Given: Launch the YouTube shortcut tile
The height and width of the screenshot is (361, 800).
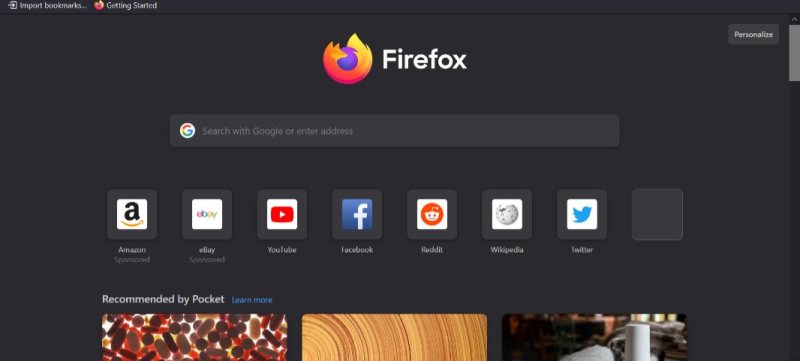Looking at the screenshot, I should (282, 214).
